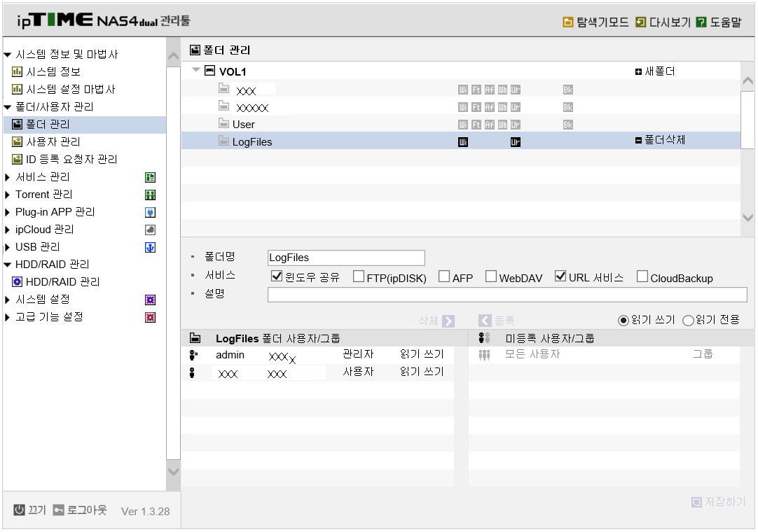Click the red 고급 기능 설정 icon

[151, 318]
